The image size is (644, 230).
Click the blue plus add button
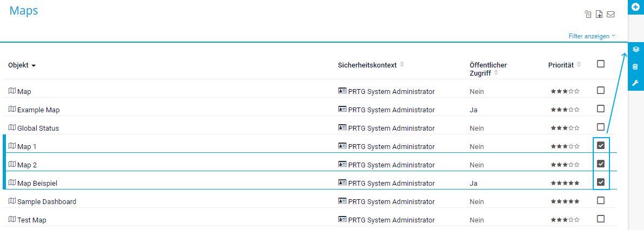pyautogui.click(x=635, y=6)
